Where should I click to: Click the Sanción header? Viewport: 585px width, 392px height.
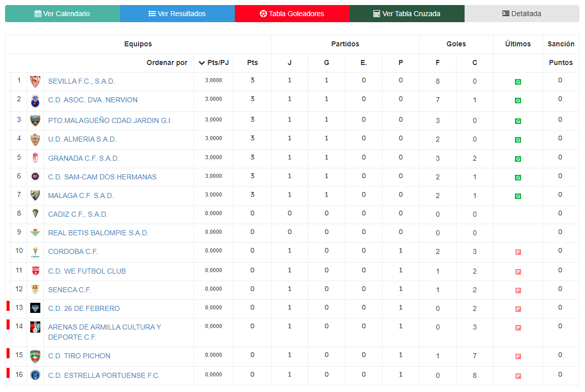561,44
